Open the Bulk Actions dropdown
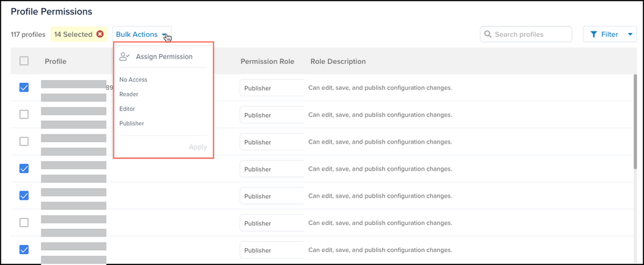This screenshot has width=644, height=265. pos(142,34)
